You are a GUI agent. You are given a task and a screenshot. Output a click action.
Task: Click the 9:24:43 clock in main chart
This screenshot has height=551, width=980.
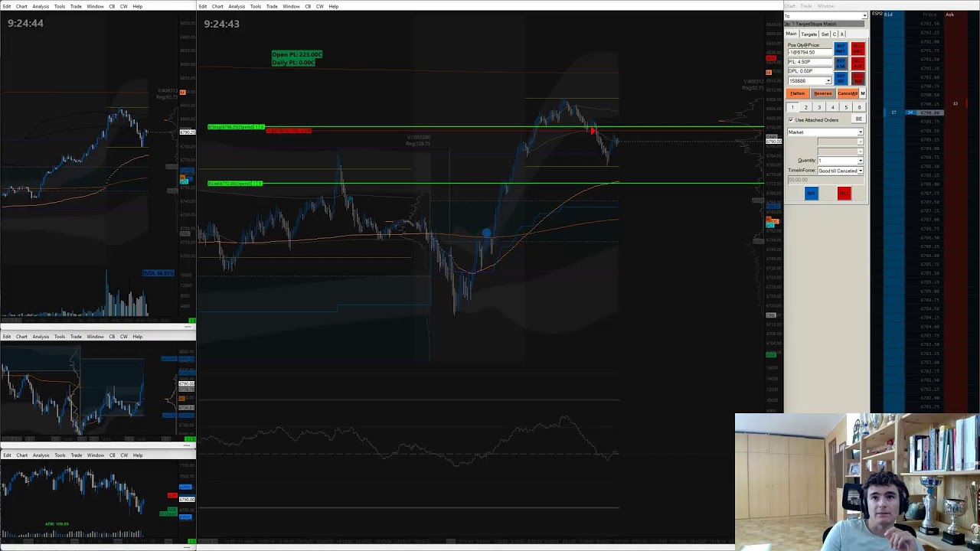click(221, 24)
